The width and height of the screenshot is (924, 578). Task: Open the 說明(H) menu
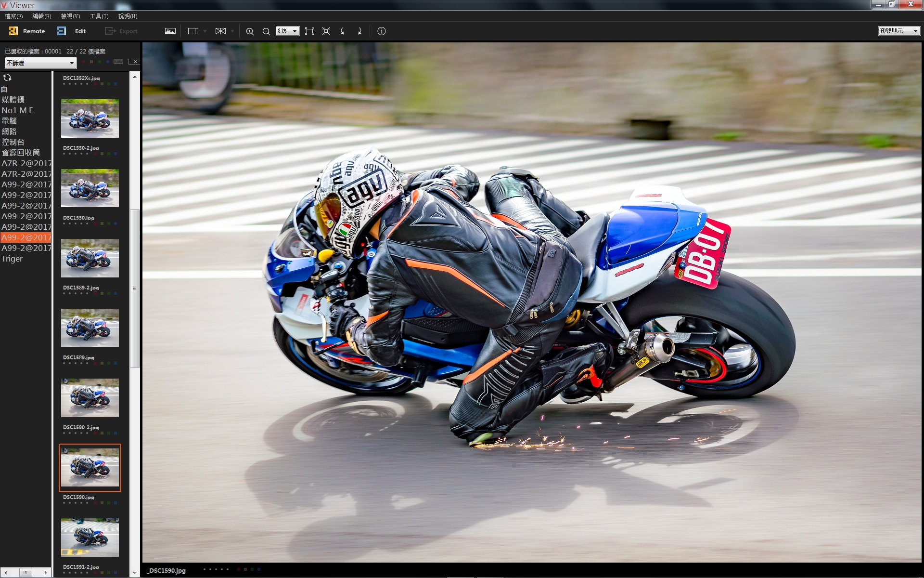pos(128,16)
